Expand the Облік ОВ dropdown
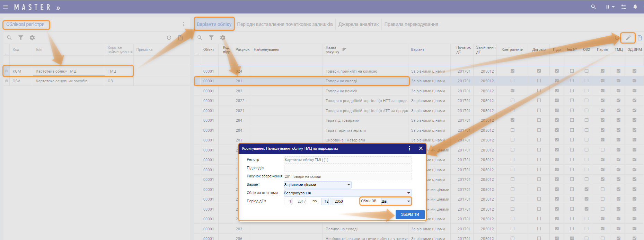This screenshot has width=644, height=240. [x=409, y=201]
